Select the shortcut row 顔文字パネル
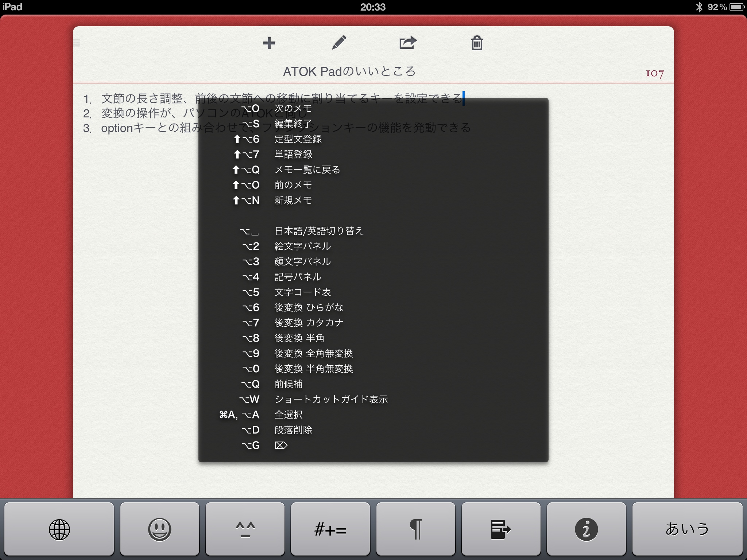This screenshot has width=747, height=560. pyautogui.click(x=373, y=261)
